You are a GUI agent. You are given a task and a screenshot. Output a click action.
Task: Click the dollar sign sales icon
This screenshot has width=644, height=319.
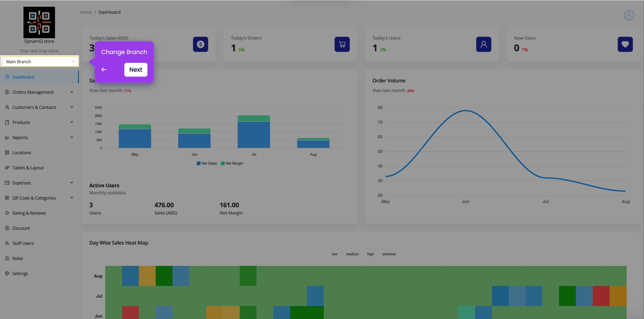coord(200,44)
